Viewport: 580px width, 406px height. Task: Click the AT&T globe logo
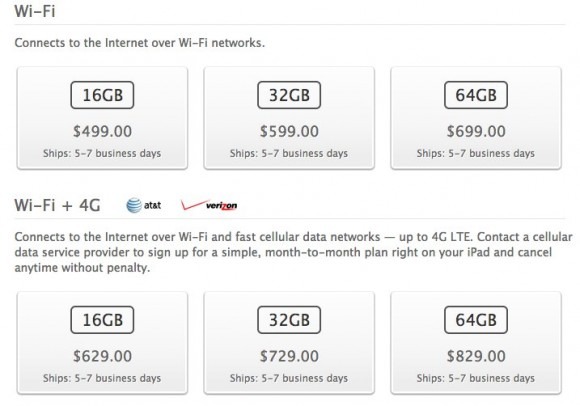click(134, 205)
